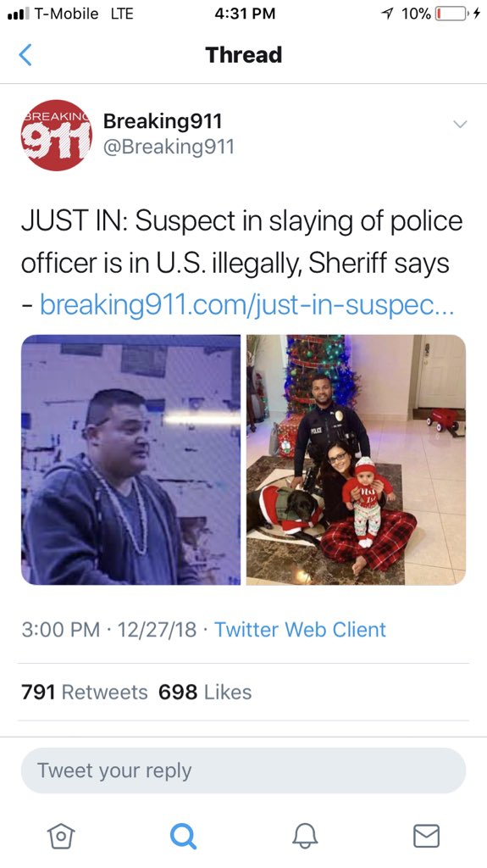Image resolution: width=487 pixels, height=868 pixels.
Task: Open the Breaking911 display name
Action: (163, 120)
